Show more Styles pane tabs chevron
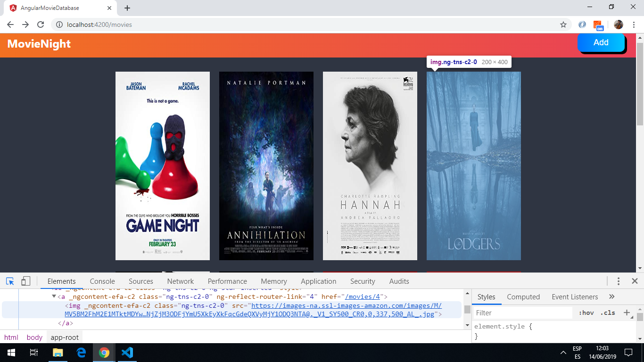 (x=612, y=297)
